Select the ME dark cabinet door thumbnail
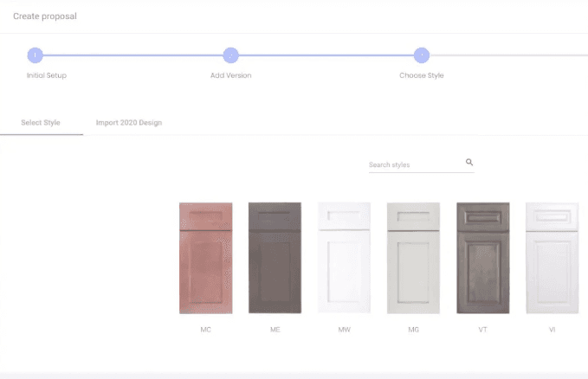 275,258
